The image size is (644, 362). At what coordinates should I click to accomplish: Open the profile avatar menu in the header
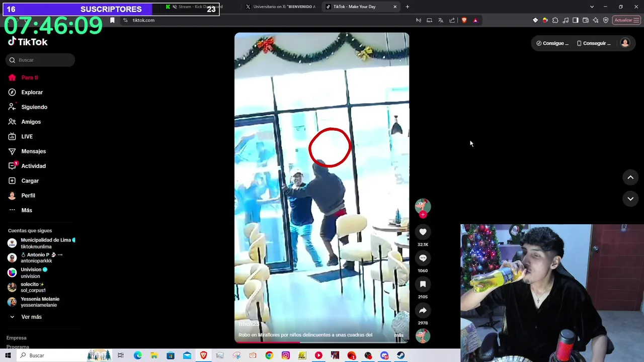point(625,43)
